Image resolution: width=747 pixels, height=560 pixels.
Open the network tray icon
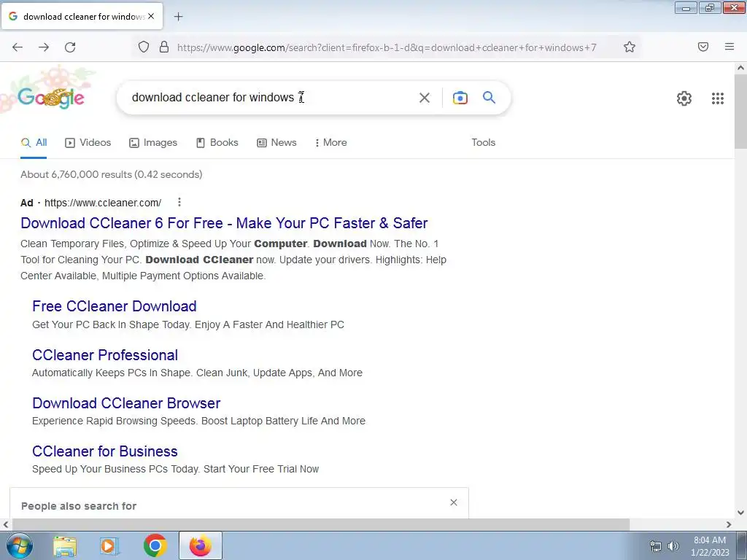tap(656, 546)
